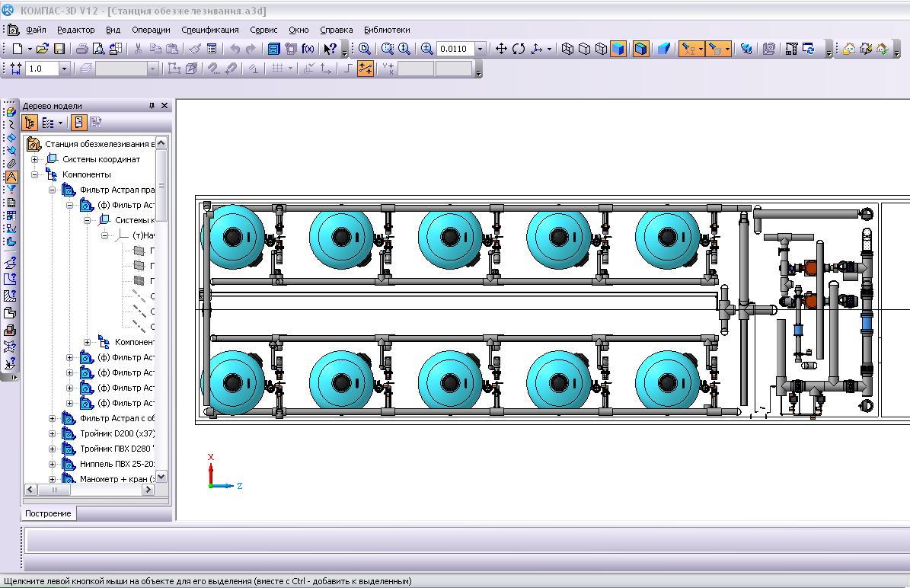Screen dimensions: 910x588
Task: Collapse the Компоненты tree node
Action: 34,174
